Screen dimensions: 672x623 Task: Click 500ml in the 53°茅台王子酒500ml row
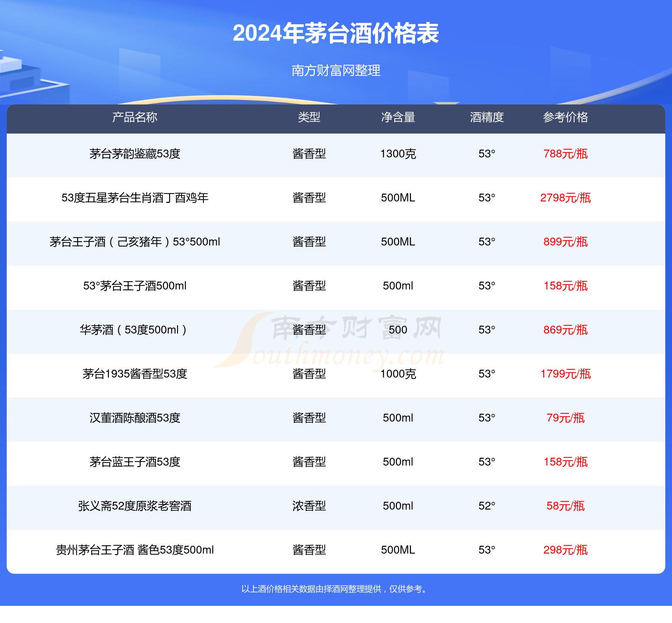click(398, 286)
